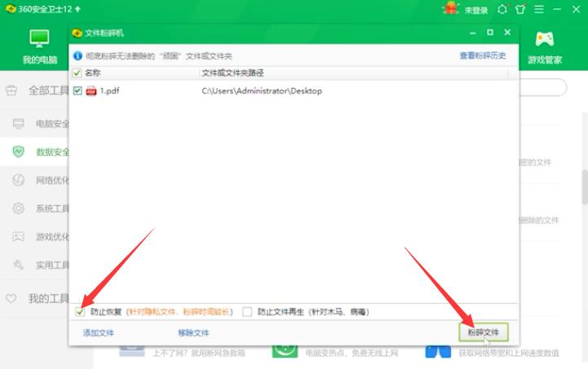This screenshot has height=369, width=588.
Task: Click the 未登录 login label
Action: click(476, 10)
